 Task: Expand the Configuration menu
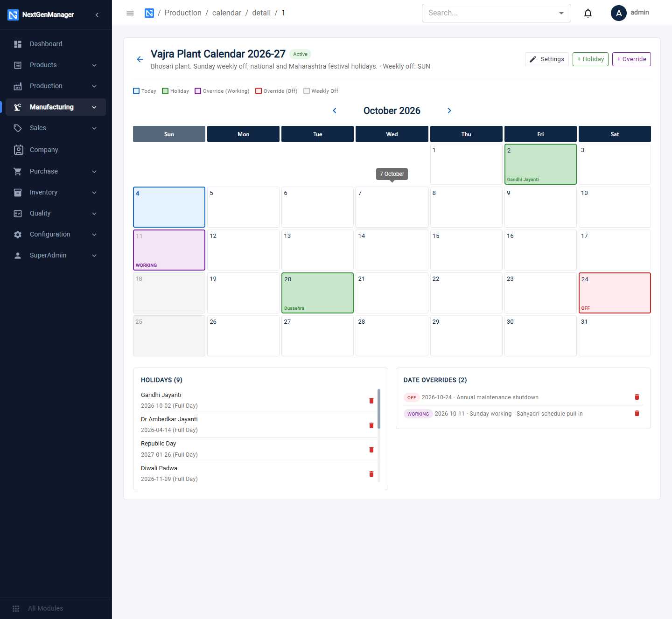pyautogui.click(x=56, y=234)
